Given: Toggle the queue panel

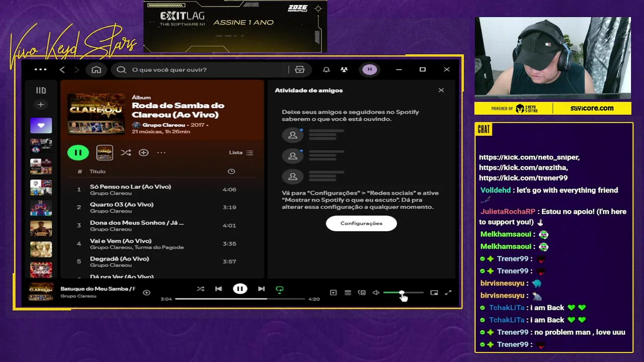Looking at the screenshot, I should [x=348, y=293].
